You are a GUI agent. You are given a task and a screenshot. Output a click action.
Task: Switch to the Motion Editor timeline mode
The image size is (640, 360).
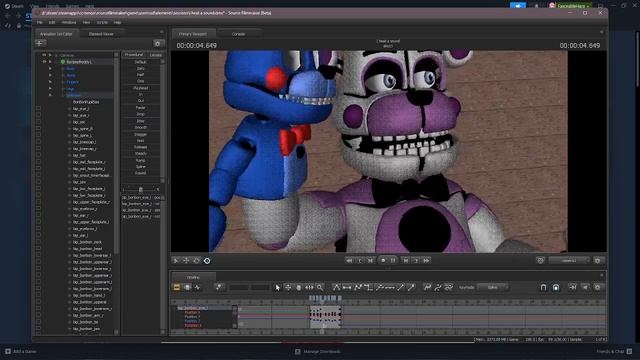[x=187, y=287]
